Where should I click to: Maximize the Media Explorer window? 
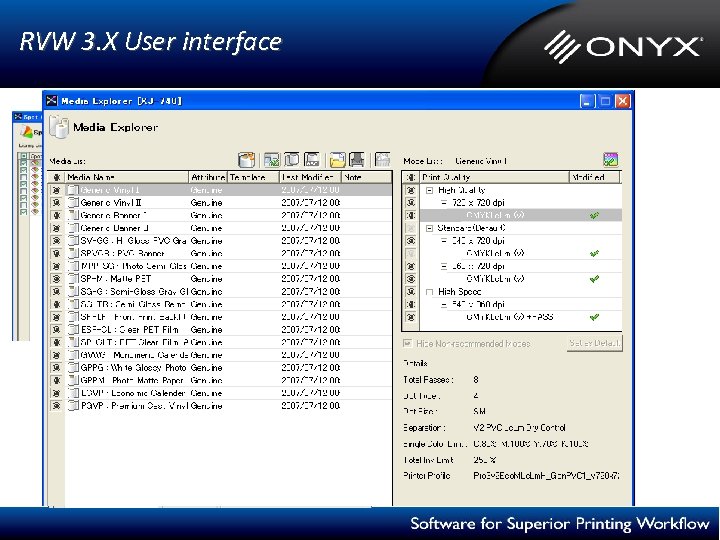tap(605, 101)
